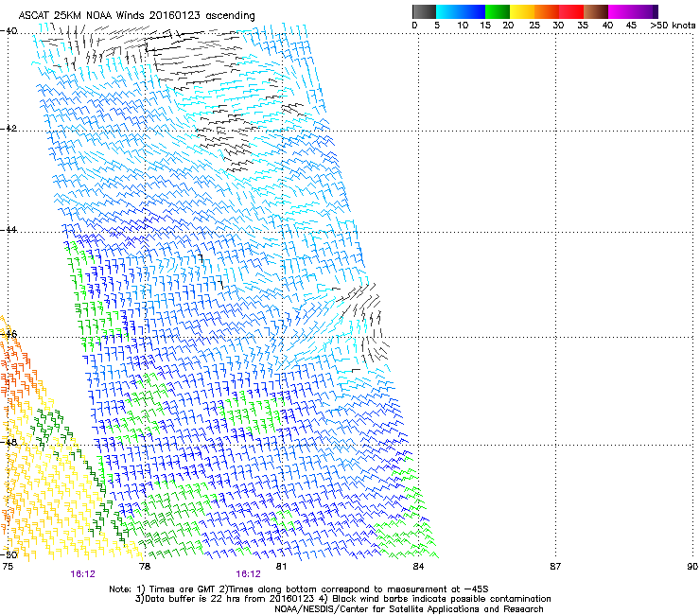Click the '>50 knots' legend label
The width and height of the screenshot is (700, 615).
pyautogui.click(x=673, y=26)
